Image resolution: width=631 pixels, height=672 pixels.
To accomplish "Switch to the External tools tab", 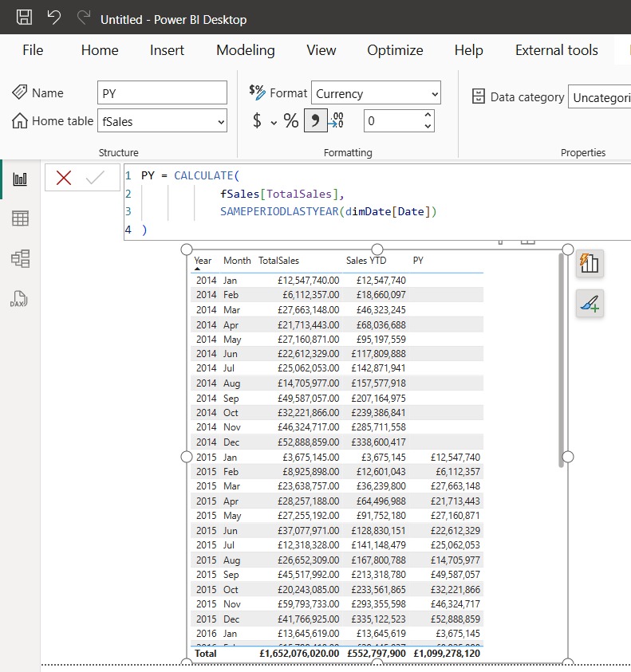I will [556, 50].
